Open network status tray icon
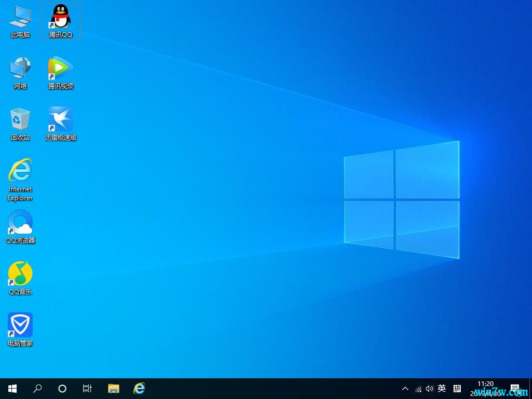 click(x=419, y=389)
